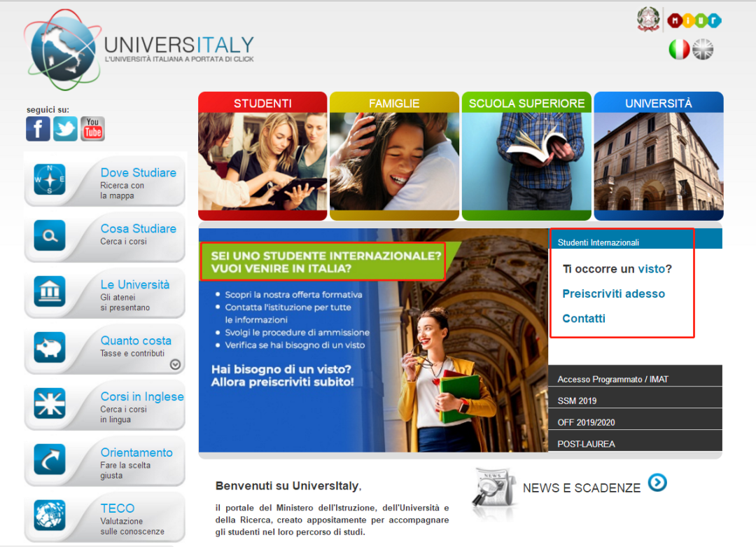
Task: Click the magnifier icon for Cosa Studiare
Action: click(50, 235)
